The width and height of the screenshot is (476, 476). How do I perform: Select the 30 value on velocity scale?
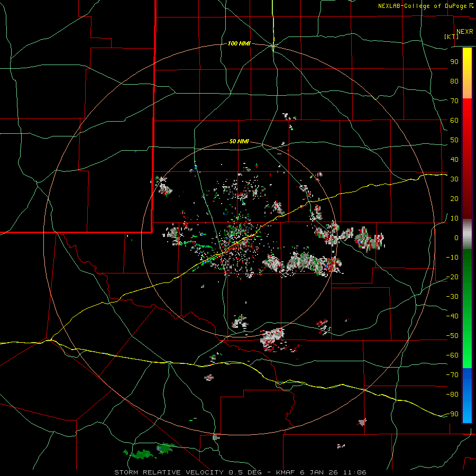[x=454, y=179]
